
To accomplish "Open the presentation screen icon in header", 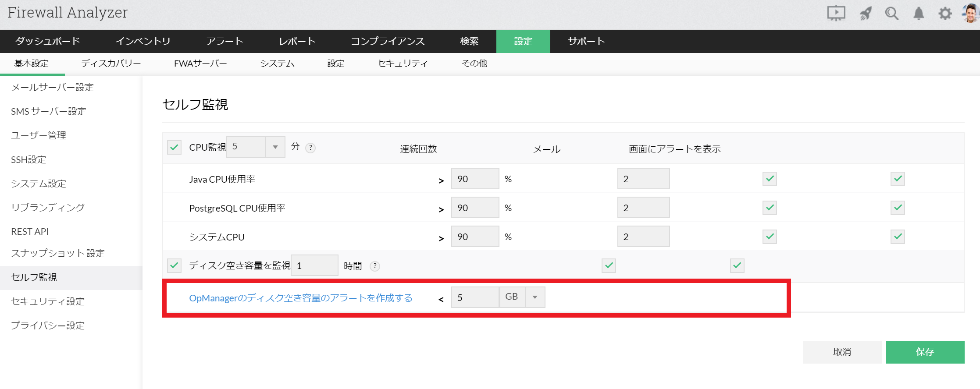I will (x=836, y=13).
